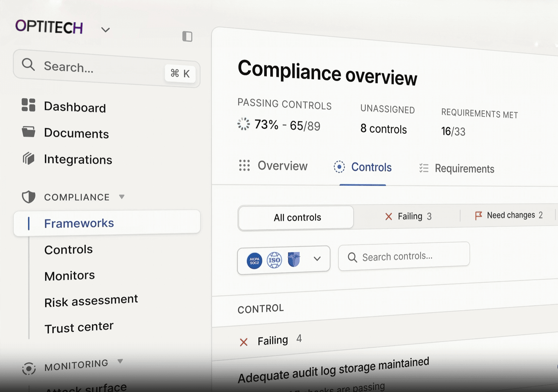The image size is (558, 392).
Task: Click the CONTROL column header
Action: (x=260, y=309)
